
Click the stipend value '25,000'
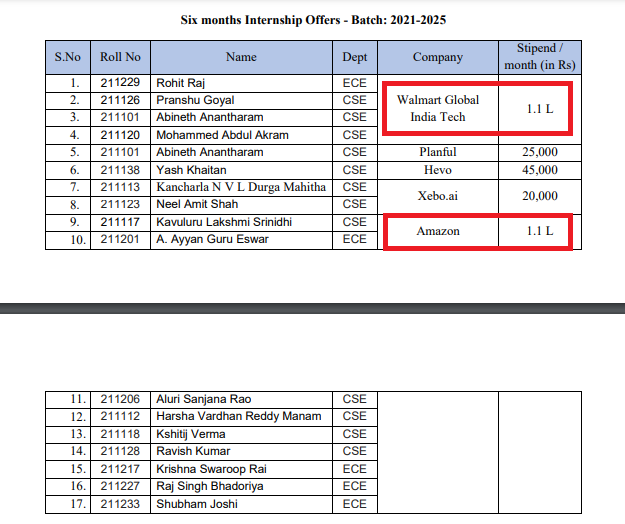540,152
